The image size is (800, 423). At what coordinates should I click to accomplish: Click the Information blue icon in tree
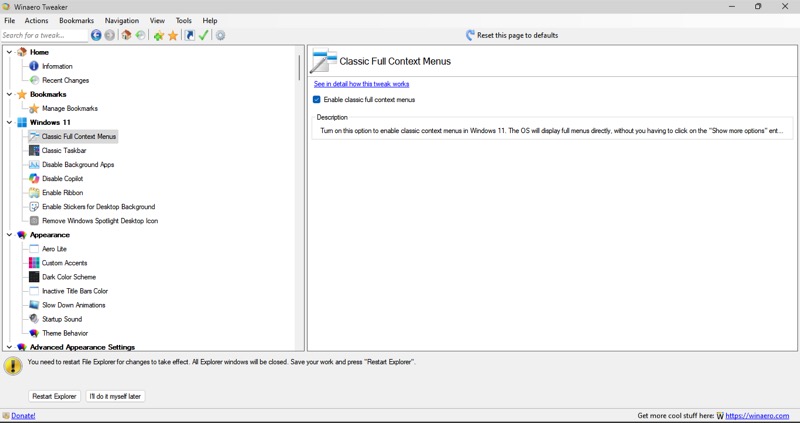[x=34, y=66]
